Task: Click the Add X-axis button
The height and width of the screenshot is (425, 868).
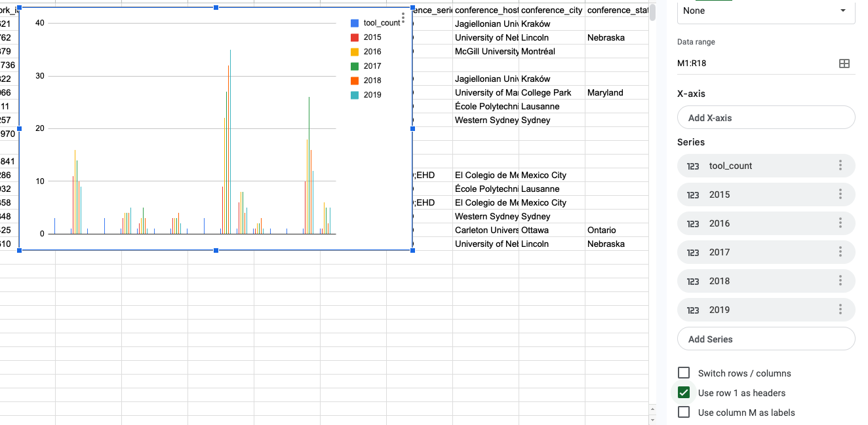Action: coord(766,118)
